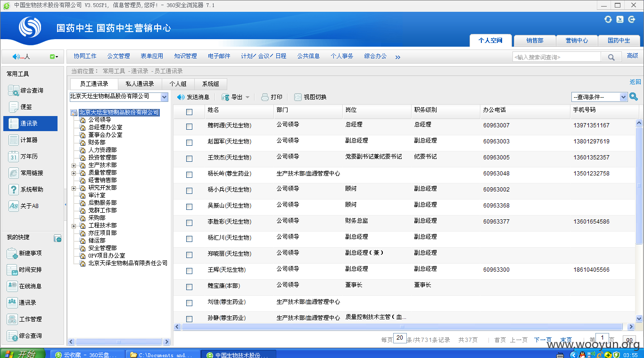
Task: Open the 协同工作 menu
Action: point(85,56)
